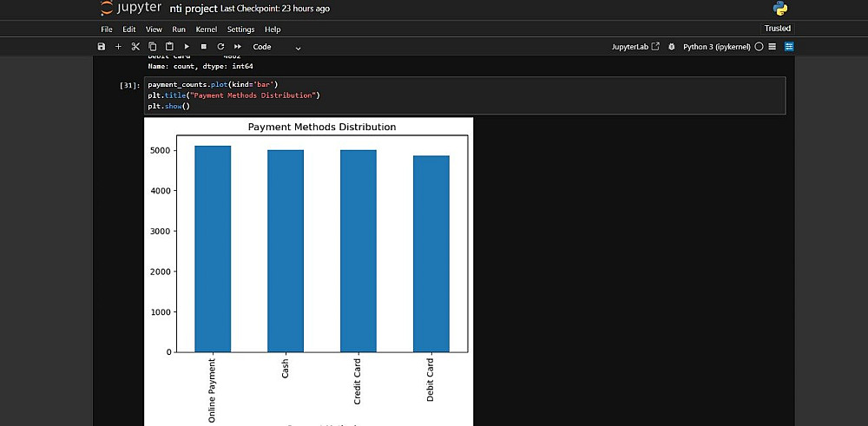Viewport: 868px width, 426px height.
Task: Open the Kernel menu
Action: [x=207, y=29]
